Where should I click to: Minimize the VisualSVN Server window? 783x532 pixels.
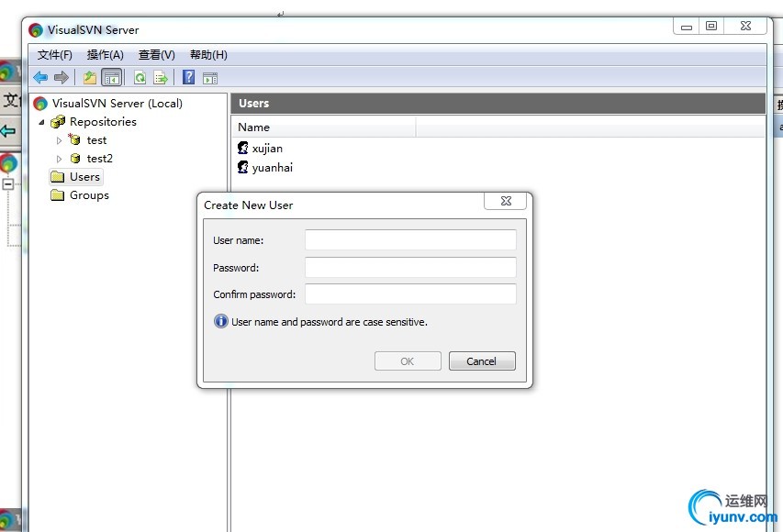686,27
